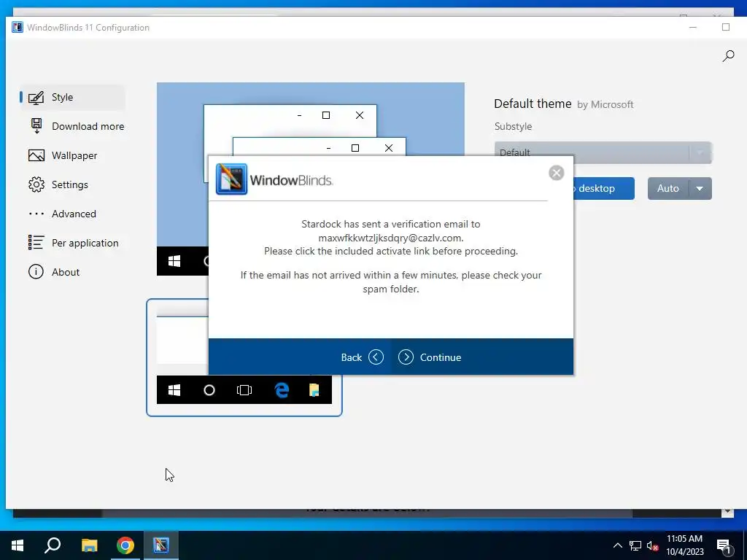This screenshot has height=560, width=747.
Task: Maximize the WindowBlinds Configuration window
Action: click(726, 27)
